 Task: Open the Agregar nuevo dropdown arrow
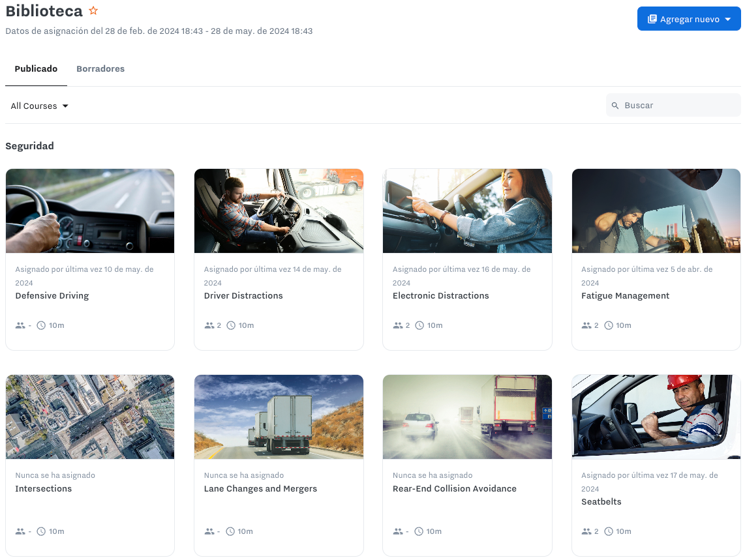click(728, 19)
